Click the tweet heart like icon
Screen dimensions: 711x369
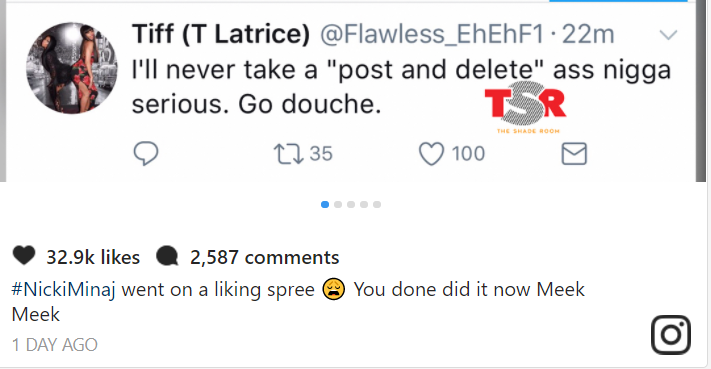pos(431,154)
